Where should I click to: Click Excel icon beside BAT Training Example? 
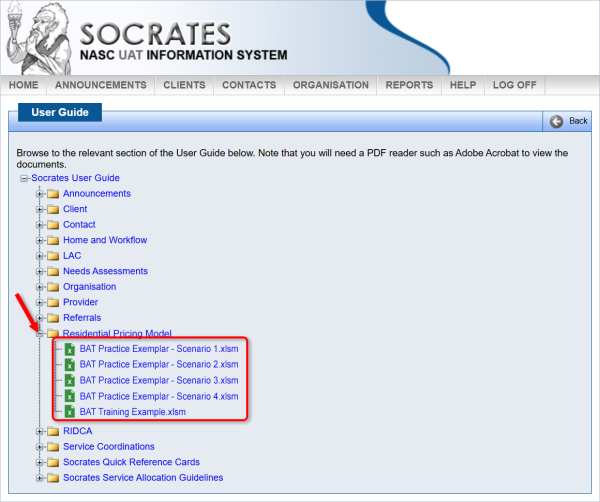click(x=70, y=412)
